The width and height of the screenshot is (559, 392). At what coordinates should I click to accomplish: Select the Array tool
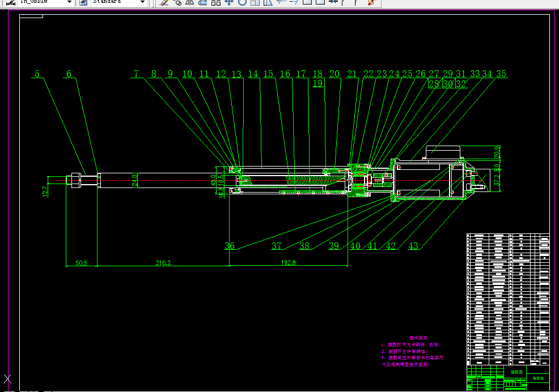click(x=215, y=2)
